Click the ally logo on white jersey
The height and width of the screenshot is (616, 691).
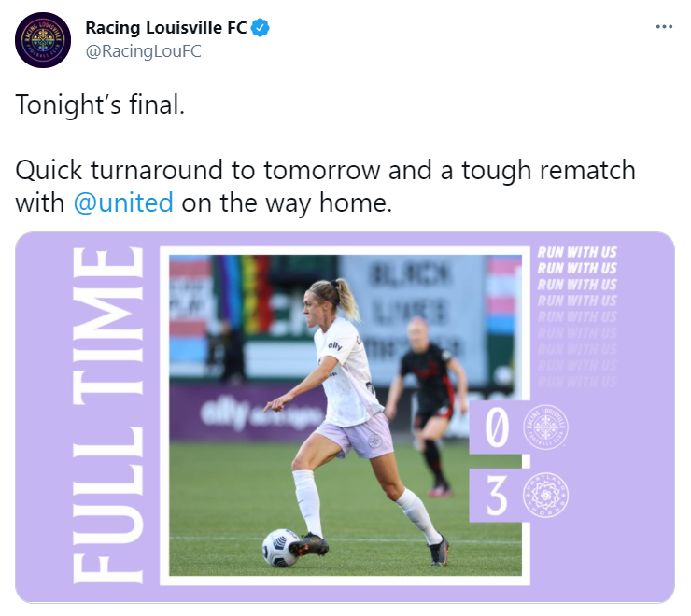click(335, 345)
